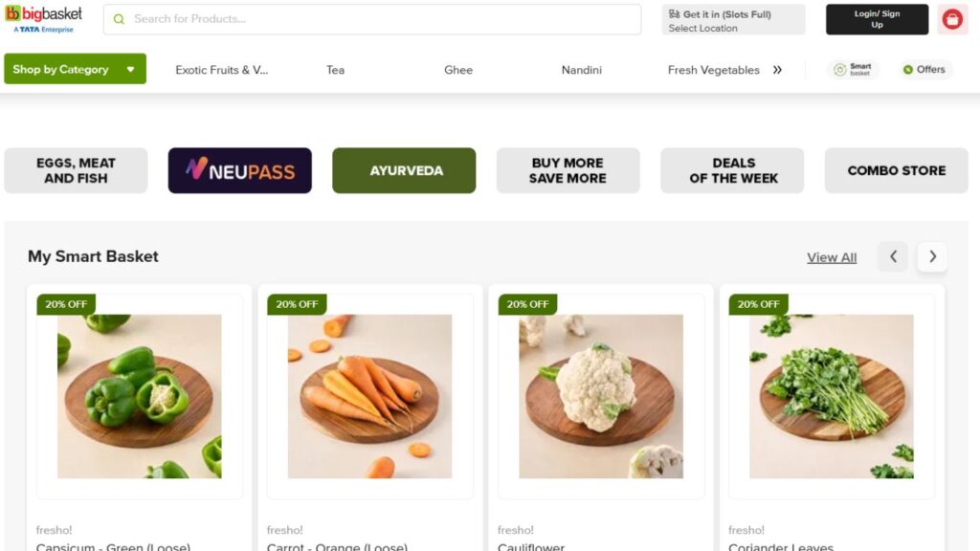
Task: Open the red shopping basket icon
Action: pos(952,19)
